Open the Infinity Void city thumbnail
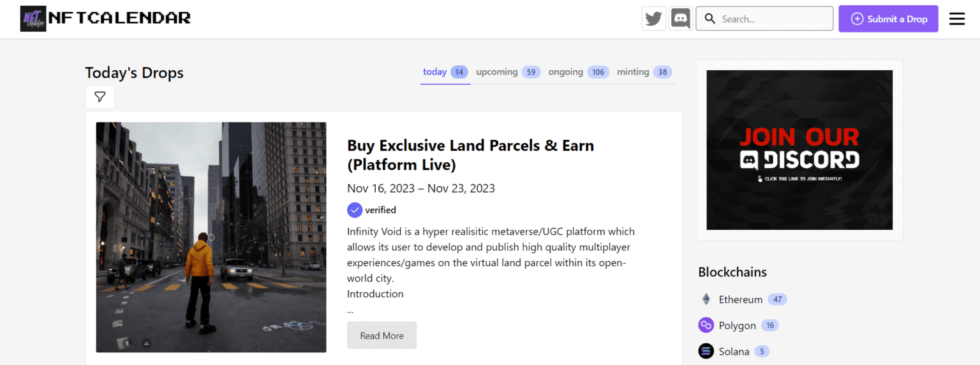980x365 pixels. (x=211, y=237)
